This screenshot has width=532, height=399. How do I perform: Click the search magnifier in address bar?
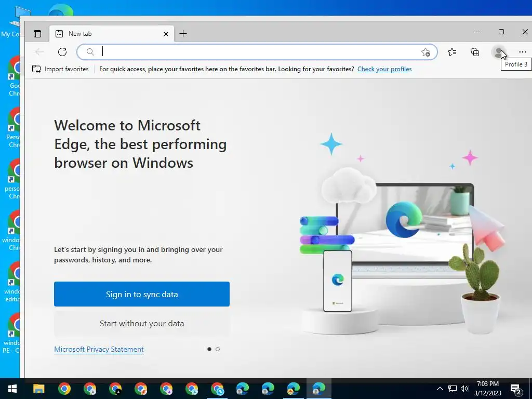click(x=90, y=52)
